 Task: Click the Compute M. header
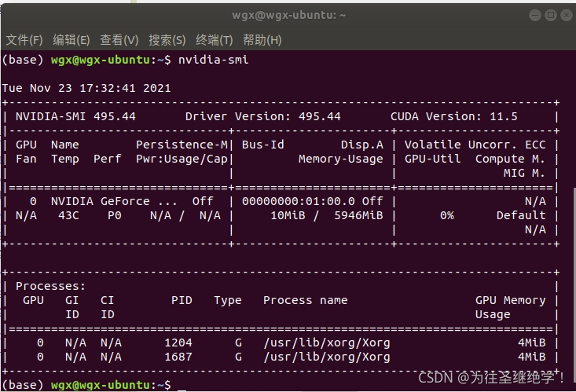pos(510,159)
